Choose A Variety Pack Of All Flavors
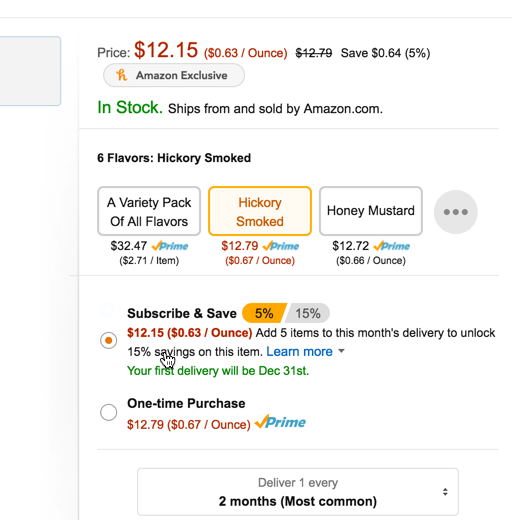 click(149, 211)
